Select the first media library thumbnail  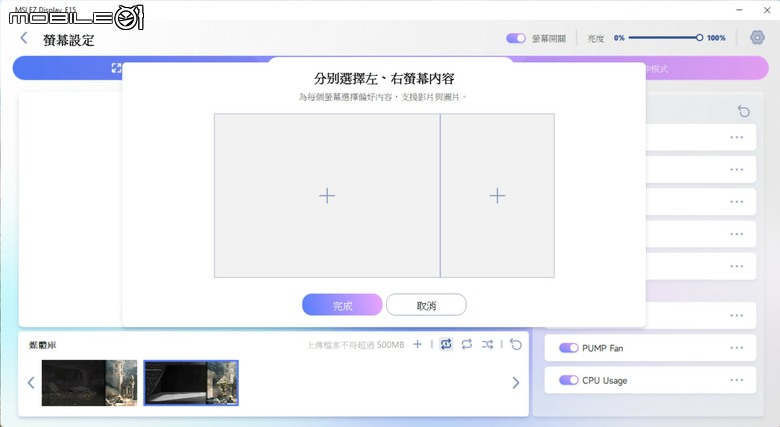pos(90,383)
